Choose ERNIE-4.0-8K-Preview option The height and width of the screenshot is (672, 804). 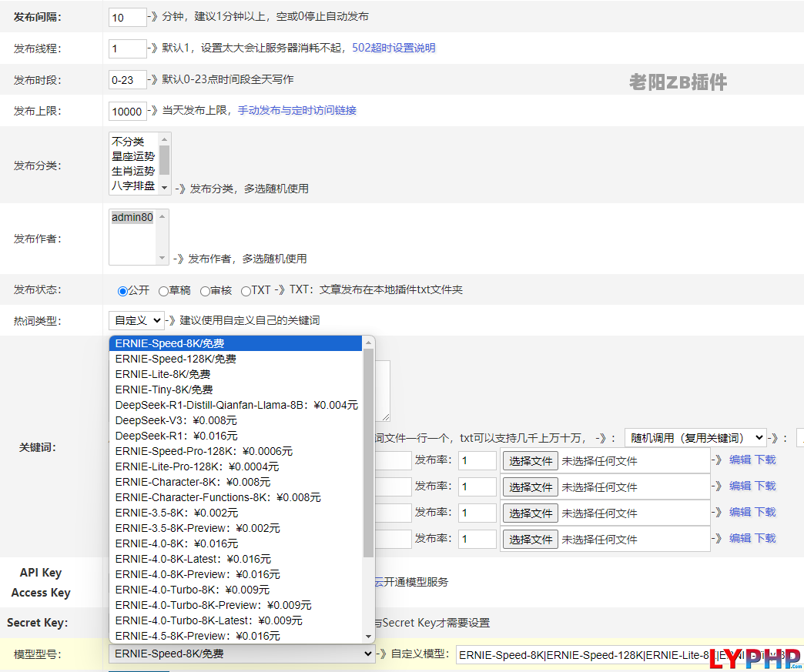click(x=236, y=574)
